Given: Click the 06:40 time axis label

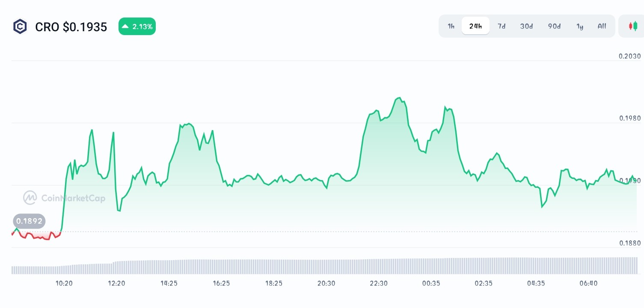Looking at the screenshot, I should pos(588,283).
